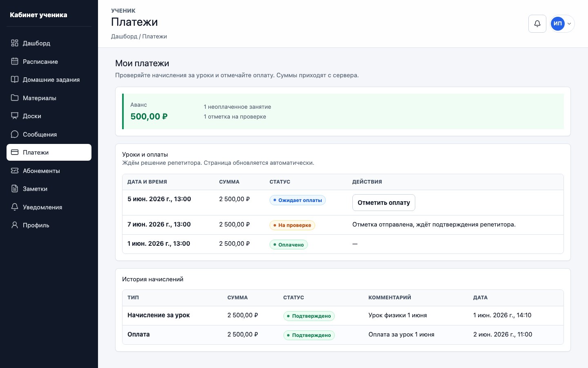Navigate to Материалы
The width and height of the screenshot is (588, 368).
tap(49, 98)
